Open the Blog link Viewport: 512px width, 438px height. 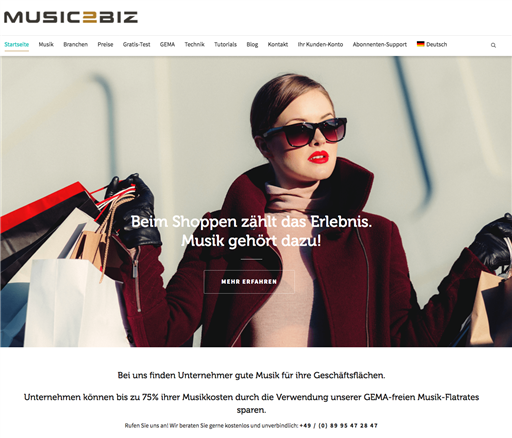click(252, 44)
